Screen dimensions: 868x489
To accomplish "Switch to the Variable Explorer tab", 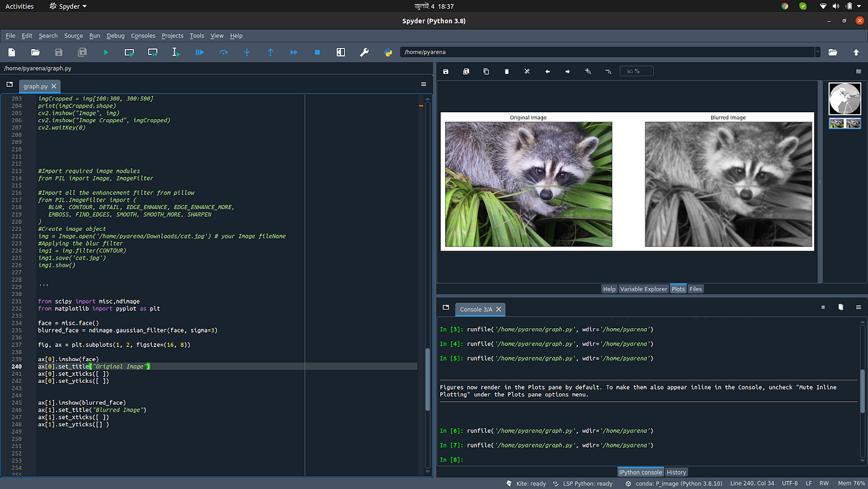I will tap(643, 289).
